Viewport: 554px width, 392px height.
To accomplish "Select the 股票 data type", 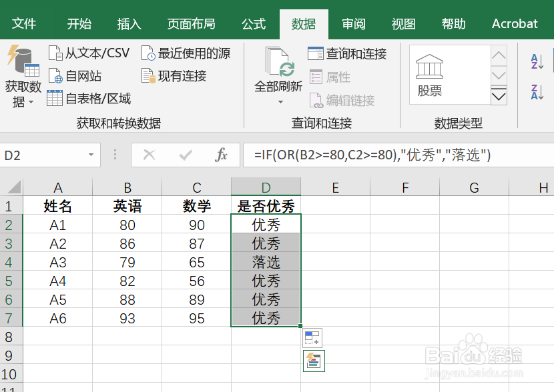I will coord(429,75).
